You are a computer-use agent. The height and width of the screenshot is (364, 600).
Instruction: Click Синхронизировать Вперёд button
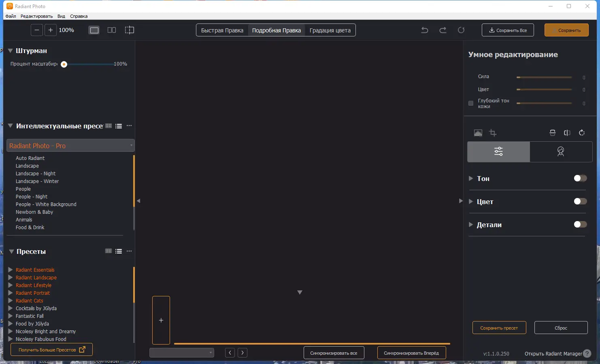click(x=411, y=353)
